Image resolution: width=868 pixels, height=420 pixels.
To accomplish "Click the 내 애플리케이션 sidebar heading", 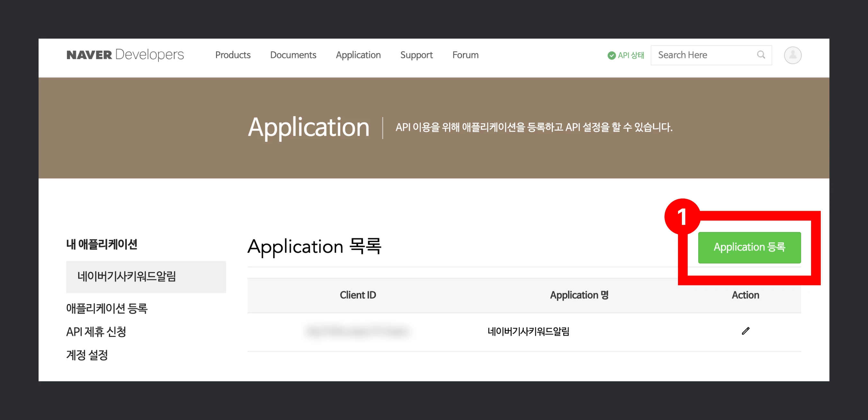I will pos(102,244).
